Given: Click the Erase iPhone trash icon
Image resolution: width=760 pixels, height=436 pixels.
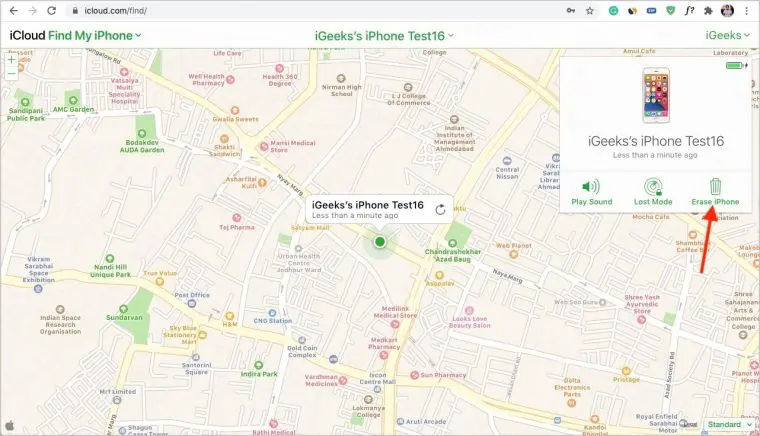Looking at the screenshot, I should tap(715, 186).
